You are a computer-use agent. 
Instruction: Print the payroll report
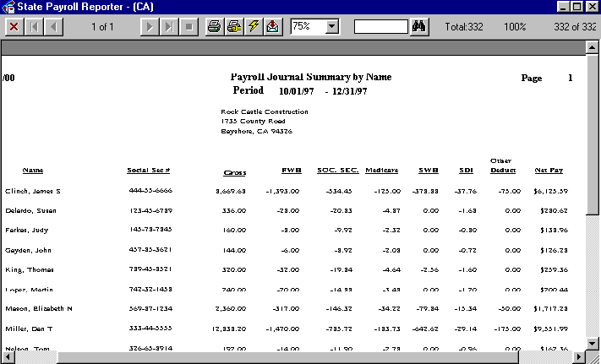tap(214, 27)
